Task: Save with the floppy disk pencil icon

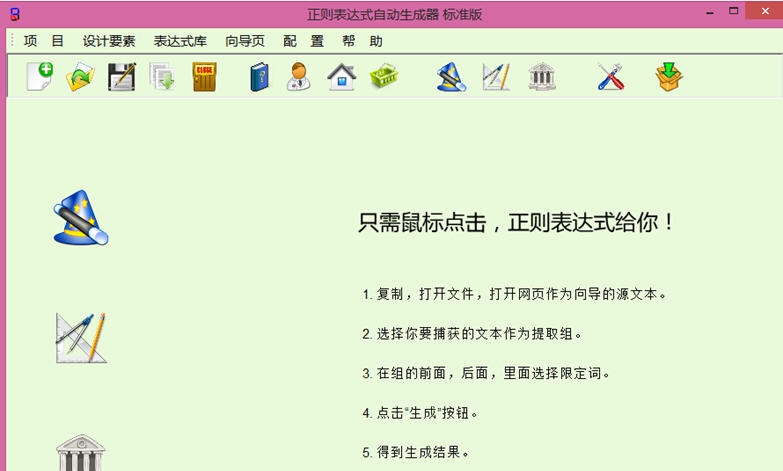Action: (122, 76)
